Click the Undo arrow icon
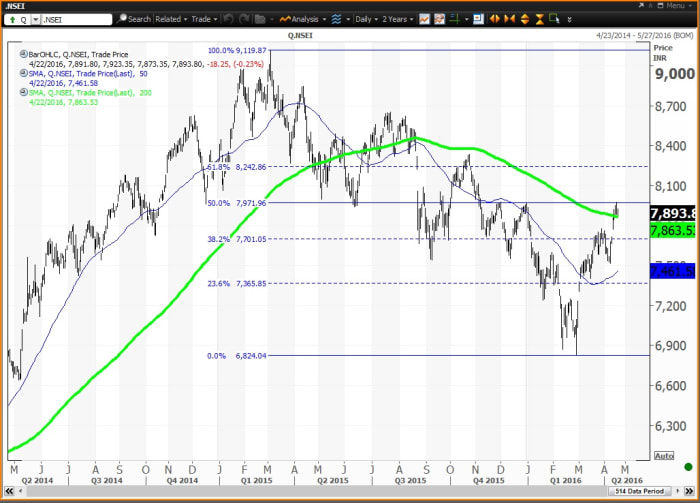The height and width of the screenshot is (503, 700). point(228,19)
